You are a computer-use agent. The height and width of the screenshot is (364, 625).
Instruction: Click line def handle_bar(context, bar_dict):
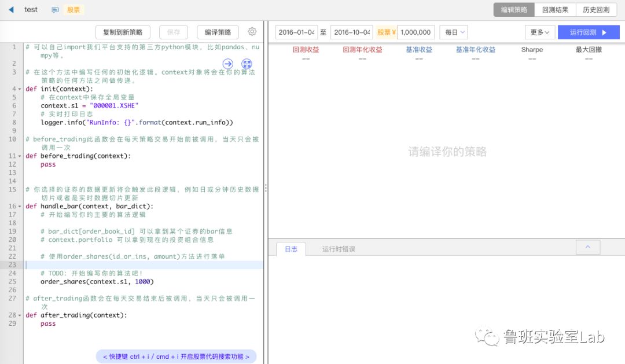click(x=89, y=206)
